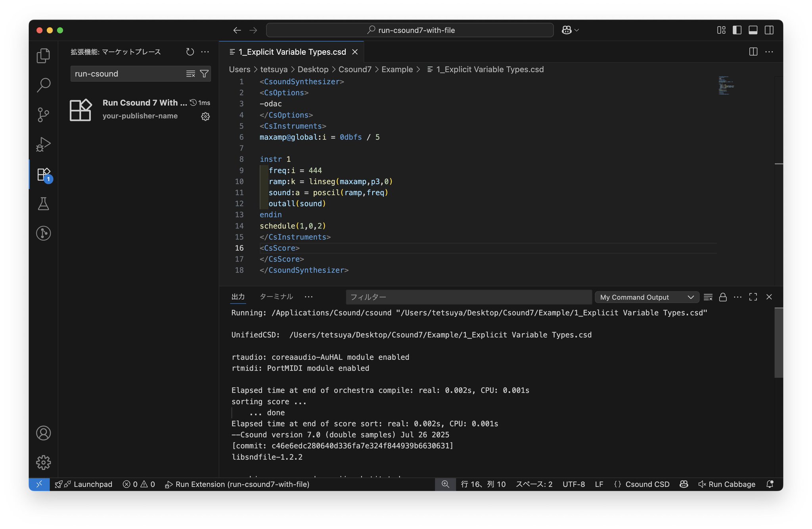Screen dimensions: 812x529
Task: Clear the extensions search results
Action: point(191,74)
